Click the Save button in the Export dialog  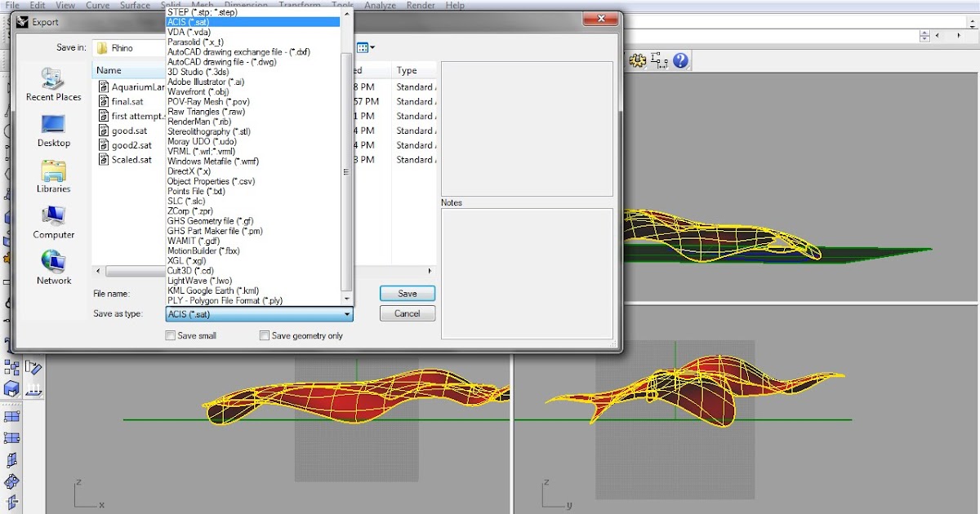tap(407, 293)
